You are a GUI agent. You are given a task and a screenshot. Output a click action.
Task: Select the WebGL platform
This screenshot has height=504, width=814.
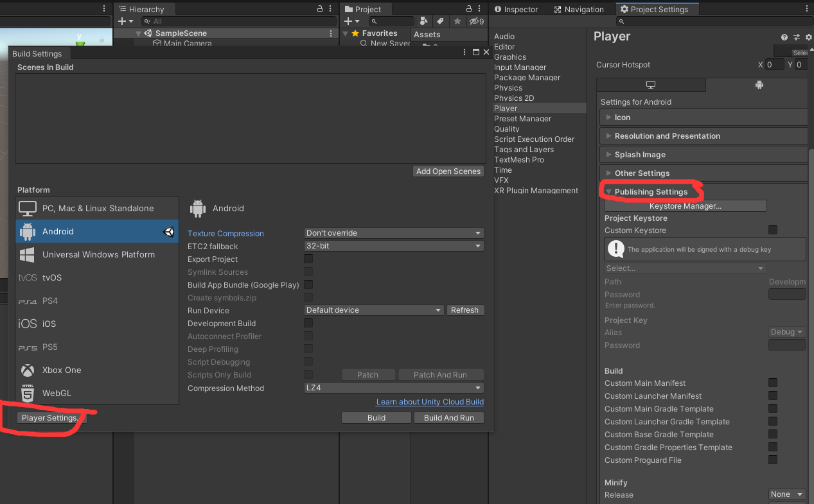(x=97, y=393)
